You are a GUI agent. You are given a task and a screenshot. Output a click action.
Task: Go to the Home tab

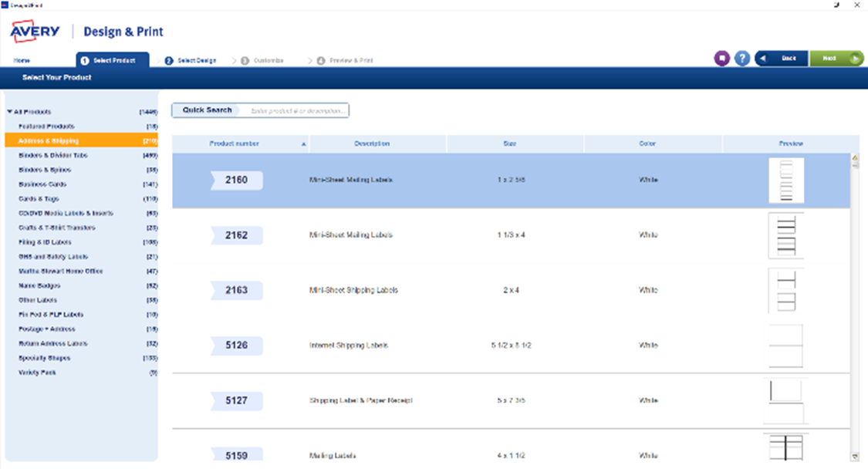click(22, 60)
